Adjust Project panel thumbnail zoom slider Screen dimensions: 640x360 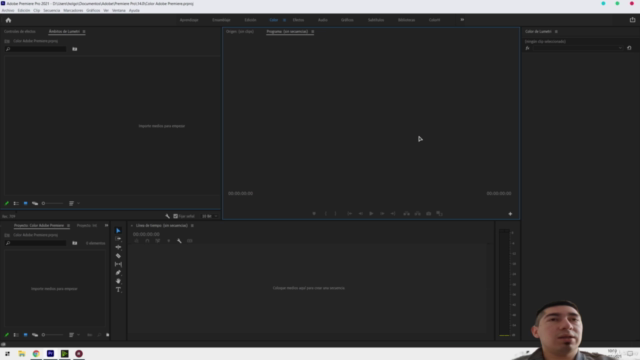[x=53, y=335]
